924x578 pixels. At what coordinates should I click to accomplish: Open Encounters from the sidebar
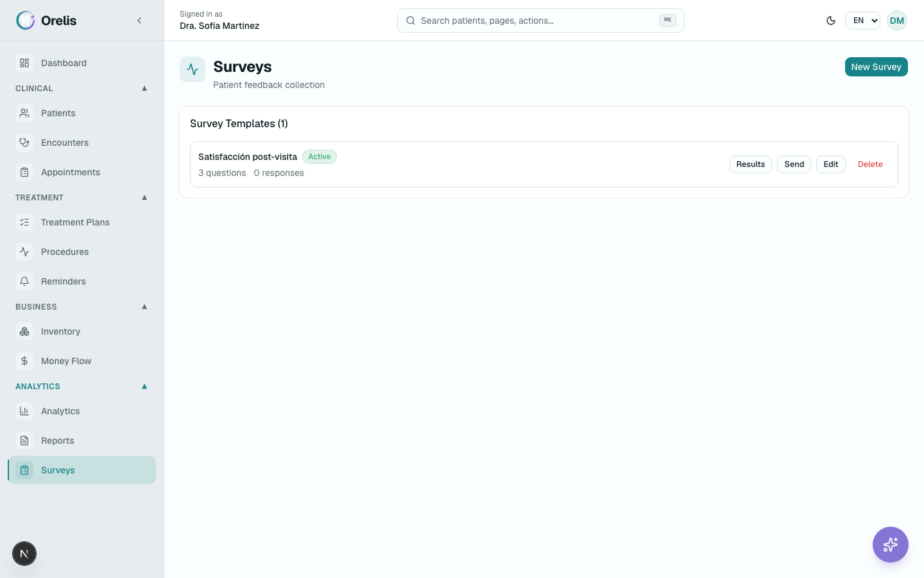pos(82,143)
